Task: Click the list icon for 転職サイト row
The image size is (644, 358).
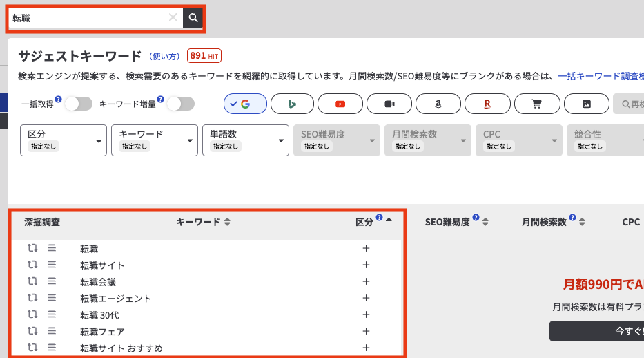Action: 52,264
